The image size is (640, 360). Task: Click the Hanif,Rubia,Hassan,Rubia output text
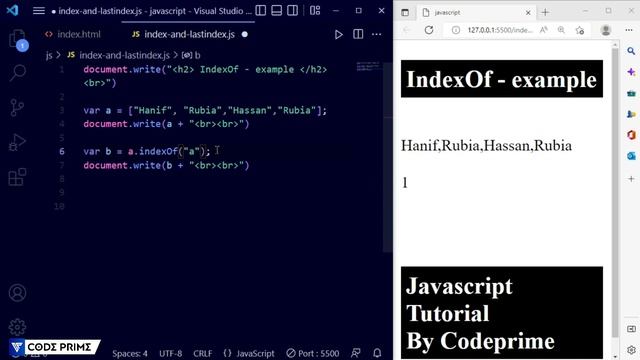pos(486,146)
